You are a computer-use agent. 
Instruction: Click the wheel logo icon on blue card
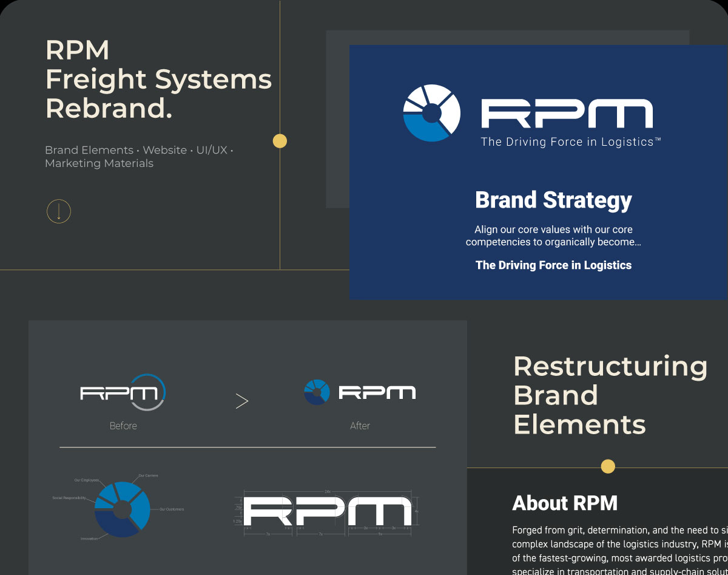tap(431, 114)
